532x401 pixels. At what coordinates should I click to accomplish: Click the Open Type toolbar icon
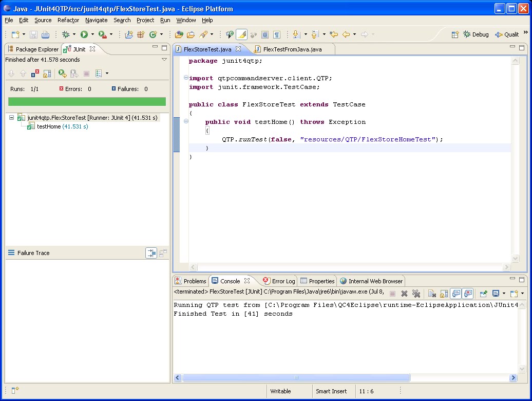pyautogui.click(x=179, y=34)
